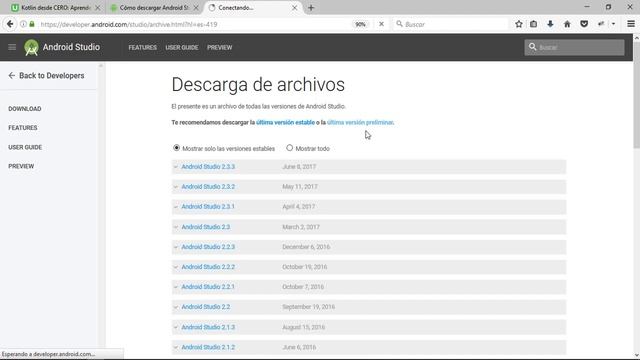Close the Conectando tab
Screen dimensions: 640x360
coord(294,8)
